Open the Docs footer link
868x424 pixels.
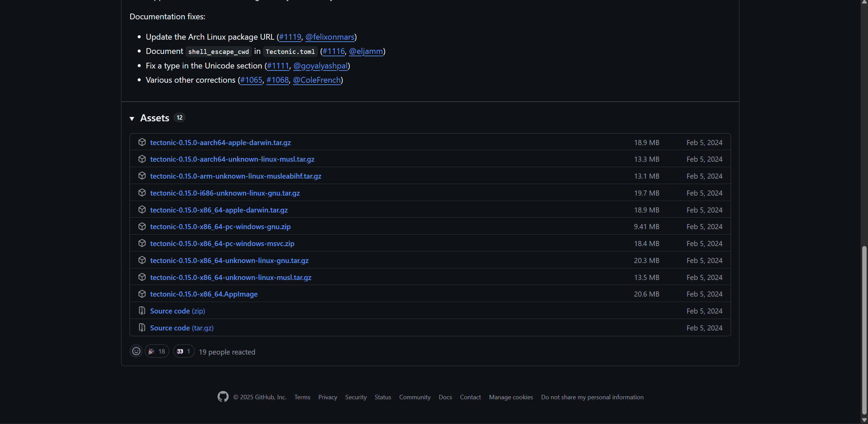click(445, 397)
